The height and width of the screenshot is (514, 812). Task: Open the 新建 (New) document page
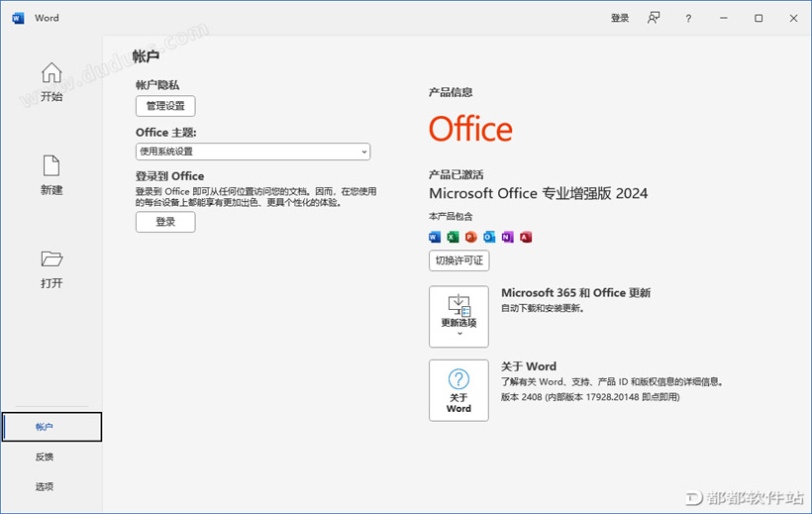[51, 175]
